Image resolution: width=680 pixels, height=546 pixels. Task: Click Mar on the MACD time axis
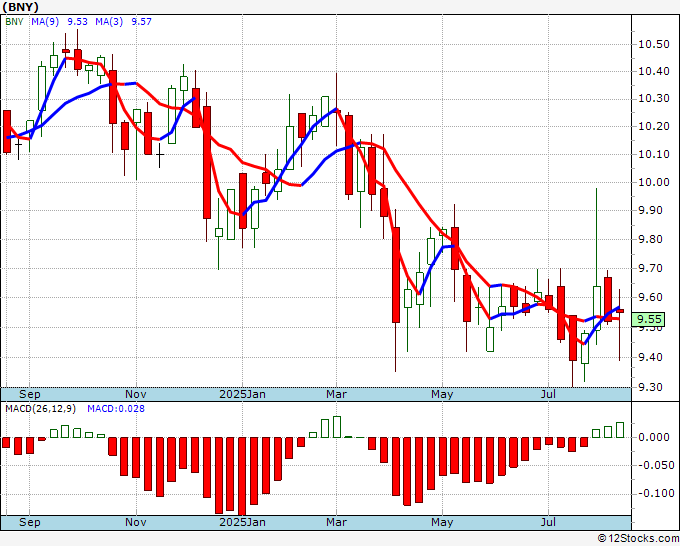click(337, 522)
